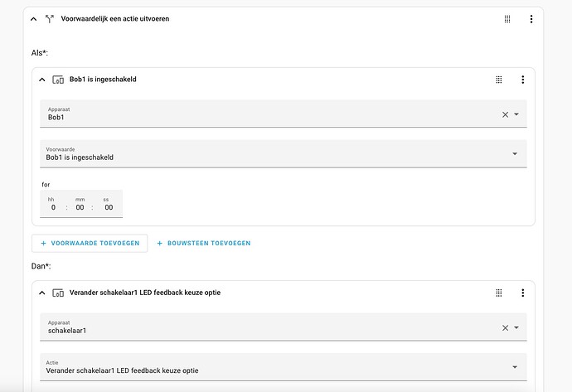Click drag handle of Bob1 condition

coord(499,80)
